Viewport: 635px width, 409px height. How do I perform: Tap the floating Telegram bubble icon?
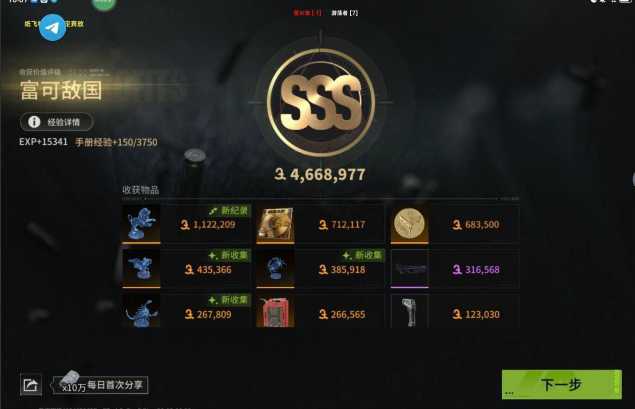pyautogui.click(x=53, y=28)
